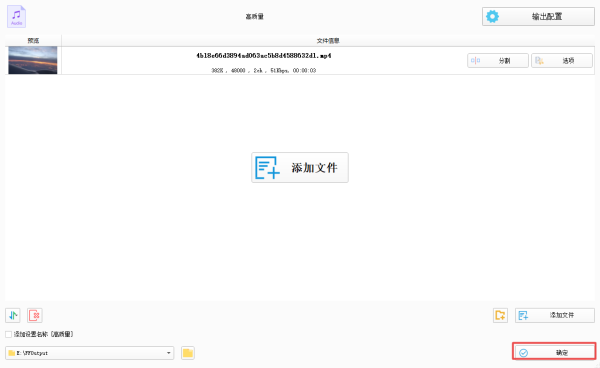Click the sort files arrows icon
The image size is (600, 368).
13,315
